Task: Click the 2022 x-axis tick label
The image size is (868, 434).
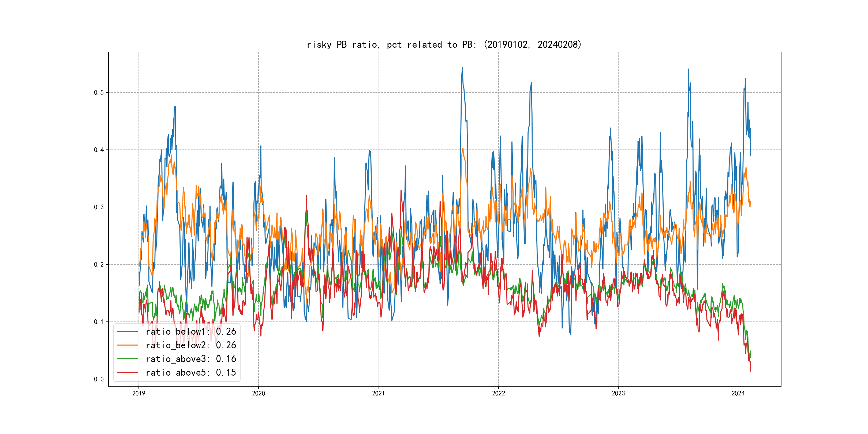Action: click(498, 393)
